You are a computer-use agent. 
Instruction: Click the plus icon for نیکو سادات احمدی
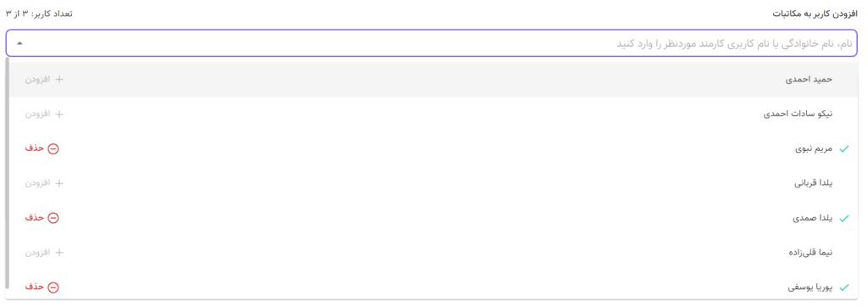pyautogui.click(x=59, y=114)
